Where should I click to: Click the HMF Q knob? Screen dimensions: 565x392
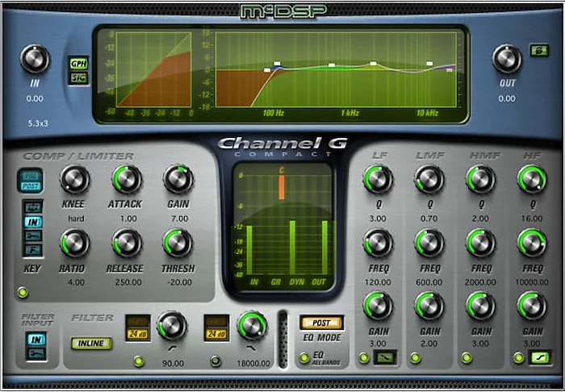[x=481, y=179]
